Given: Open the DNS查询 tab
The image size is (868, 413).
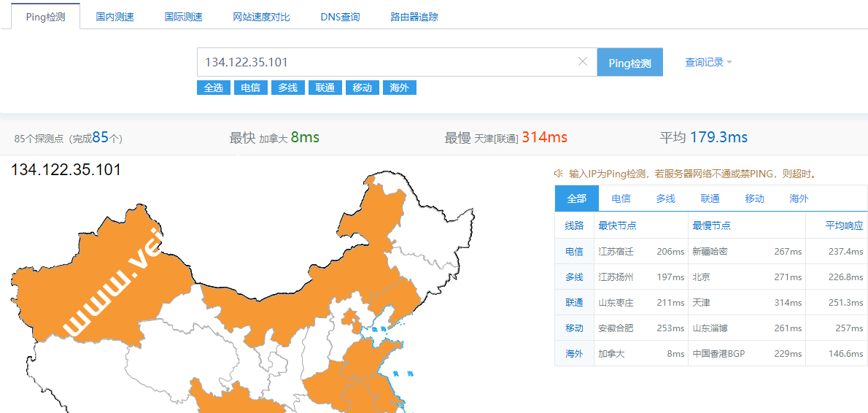Looking at the screenshot, I should (340, 17).
